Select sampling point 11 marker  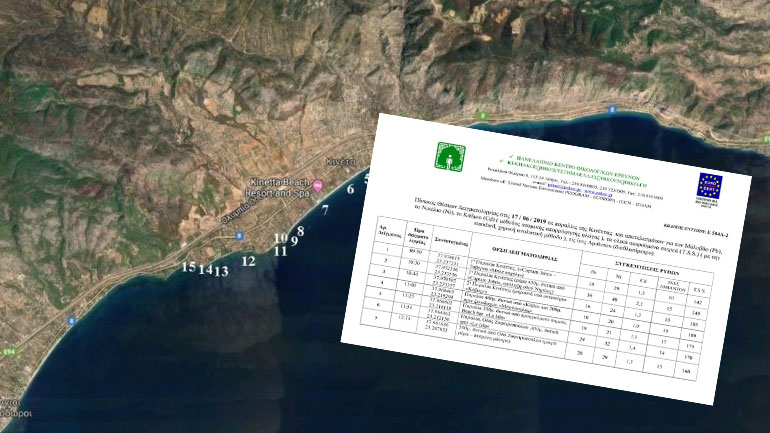point(281,252)
